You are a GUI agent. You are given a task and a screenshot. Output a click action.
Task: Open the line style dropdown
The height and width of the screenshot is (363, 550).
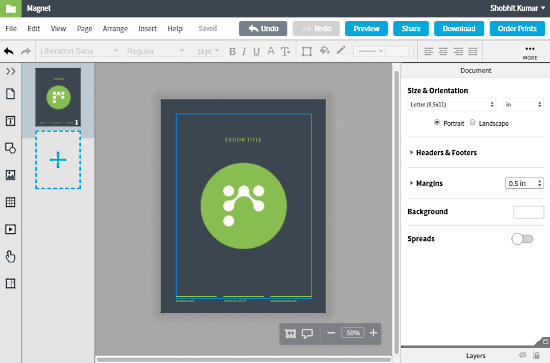coord(369,51)
